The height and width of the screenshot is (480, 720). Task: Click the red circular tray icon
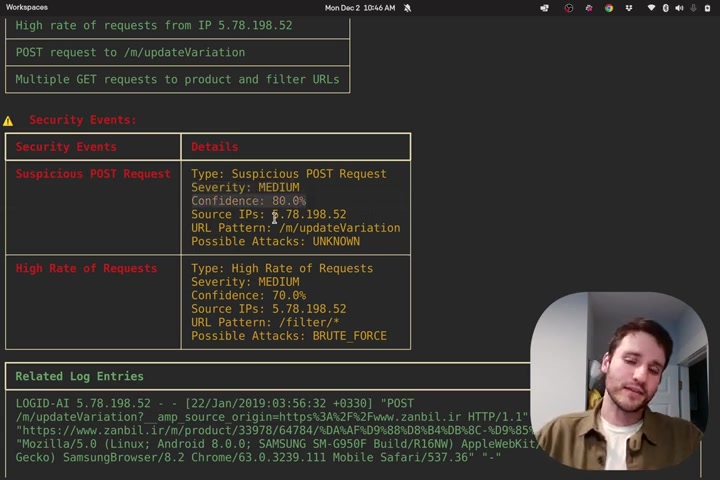pyautogui.click(x=568, y=8)
